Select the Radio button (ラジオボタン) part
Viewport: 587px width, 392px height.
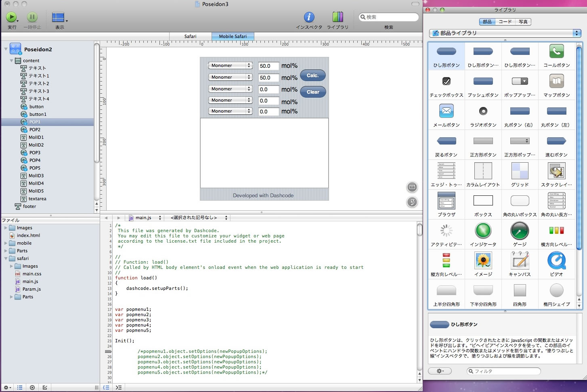[x=483, y=111]
